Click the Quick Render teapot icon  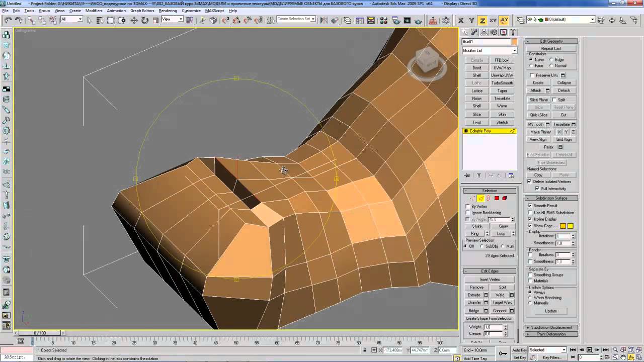click(419, 20)
